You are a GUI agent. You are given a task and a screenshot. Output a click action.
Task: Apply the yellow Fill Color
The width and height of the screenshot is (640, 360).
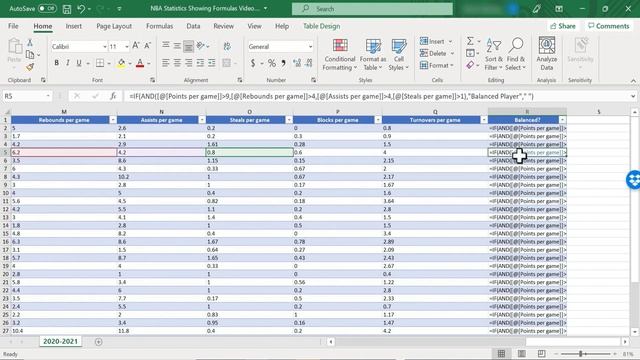click(121, 63)
